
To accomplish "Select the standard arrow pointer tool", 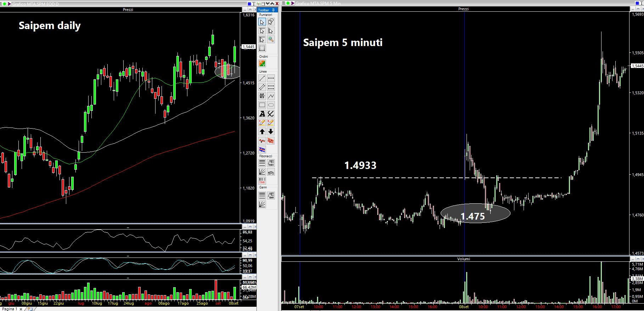I will [x=262, y=22].
